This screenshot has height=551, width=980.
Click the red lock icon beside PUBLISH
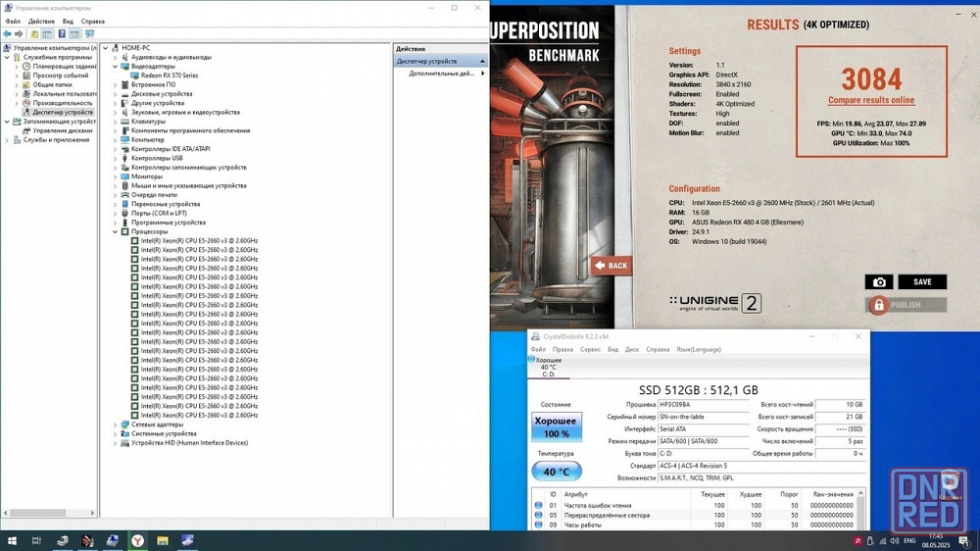pyautogui.click(x=879, y=305)
